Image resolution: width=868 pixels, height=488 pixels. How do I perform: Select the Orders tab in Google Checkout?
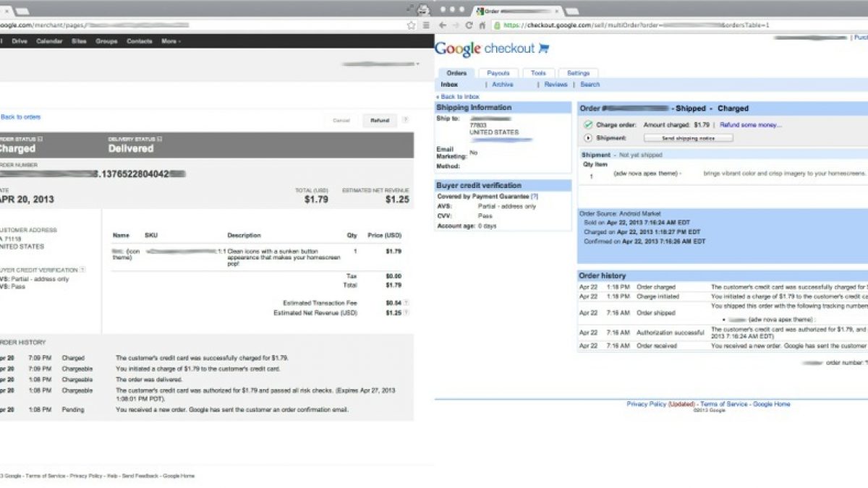tap(456, 73)
